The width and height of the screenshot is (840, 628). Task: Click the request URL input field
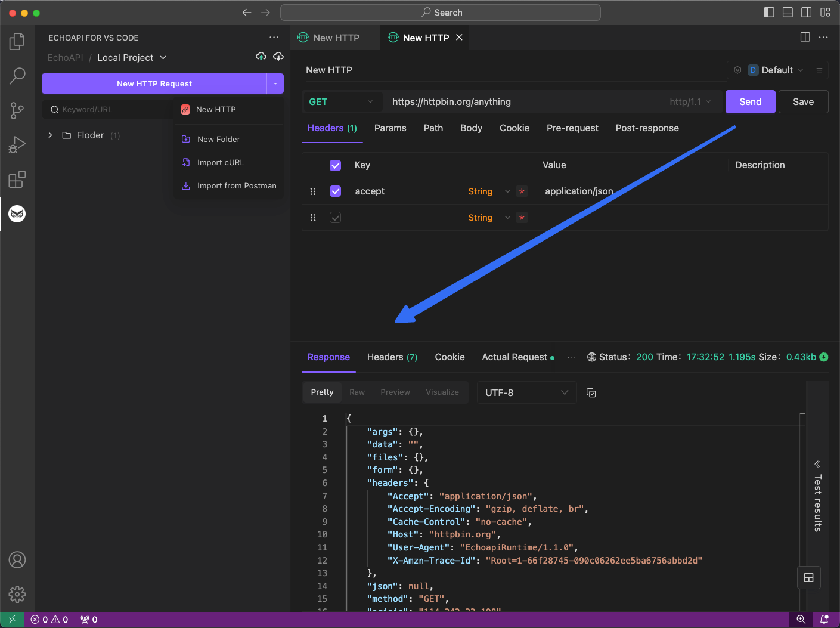pyautogui.click(x=525, y=101)
